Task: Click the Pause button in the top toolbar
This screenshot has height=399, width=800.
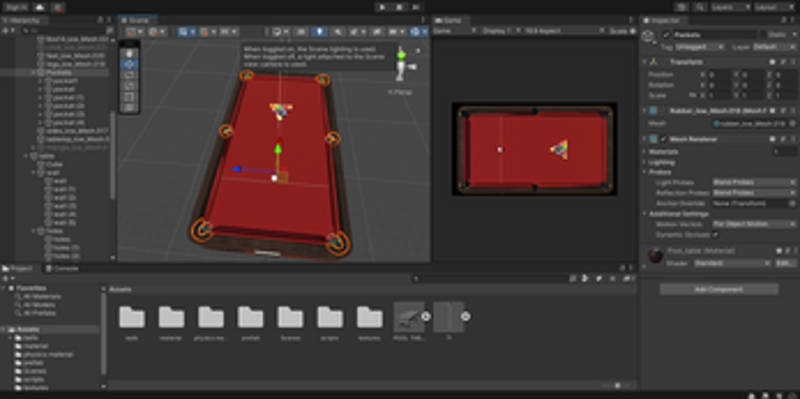Action: [x=399, y=7]
